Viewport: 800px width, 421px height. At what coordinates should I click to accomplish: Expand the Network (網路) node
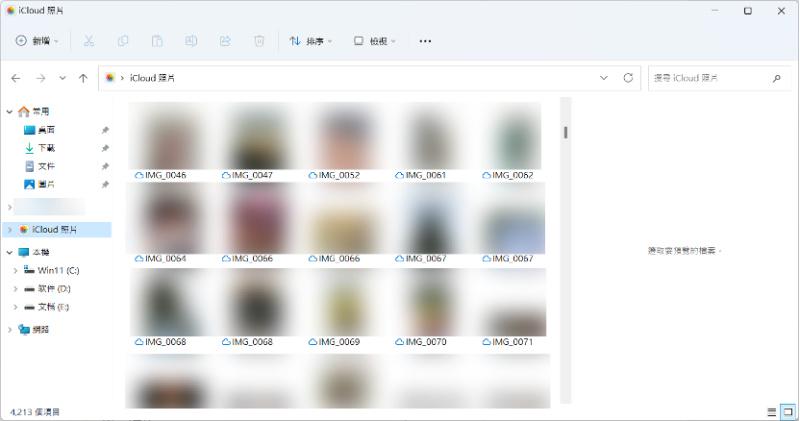point(9,330)
